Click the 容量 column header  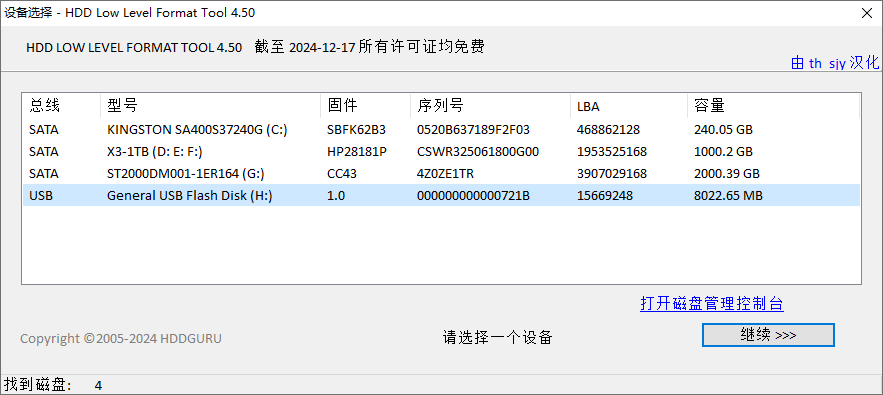pos(773,105)
